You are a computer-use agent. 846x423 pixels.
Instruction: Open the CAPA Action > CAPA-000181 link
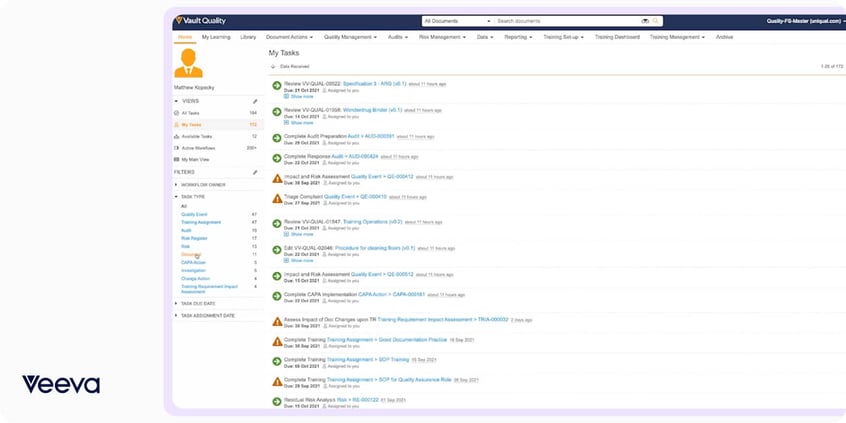(392, 295)
